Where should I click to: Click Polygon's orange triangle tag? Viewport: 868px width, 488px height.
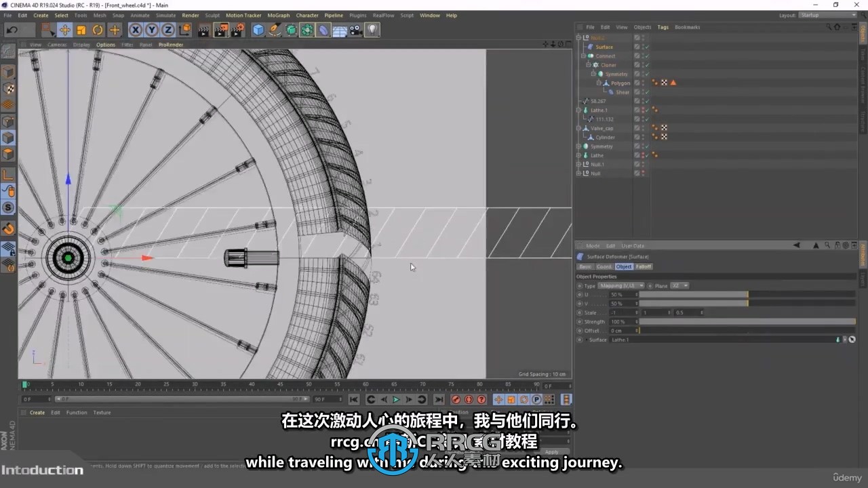coord(673,83)
